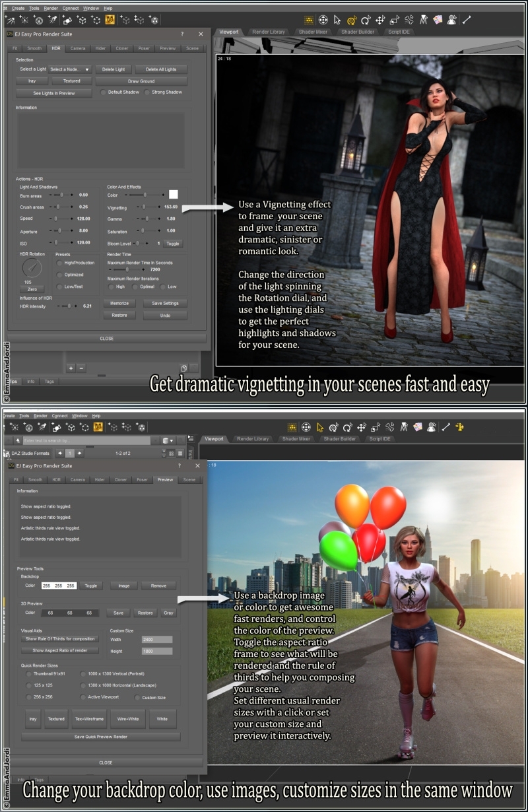The width and height of the screenshot is (528, 812).
Task: Switch to Camera tab in the HDR dialog
Action: pyautogui.click(x=78, y=48)
